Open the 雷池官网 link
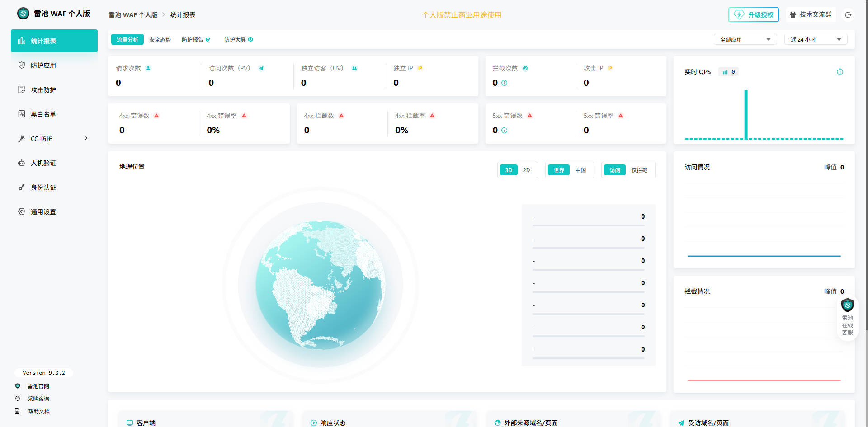The height and width of the screenshot is (427, 868). point(38,386)
